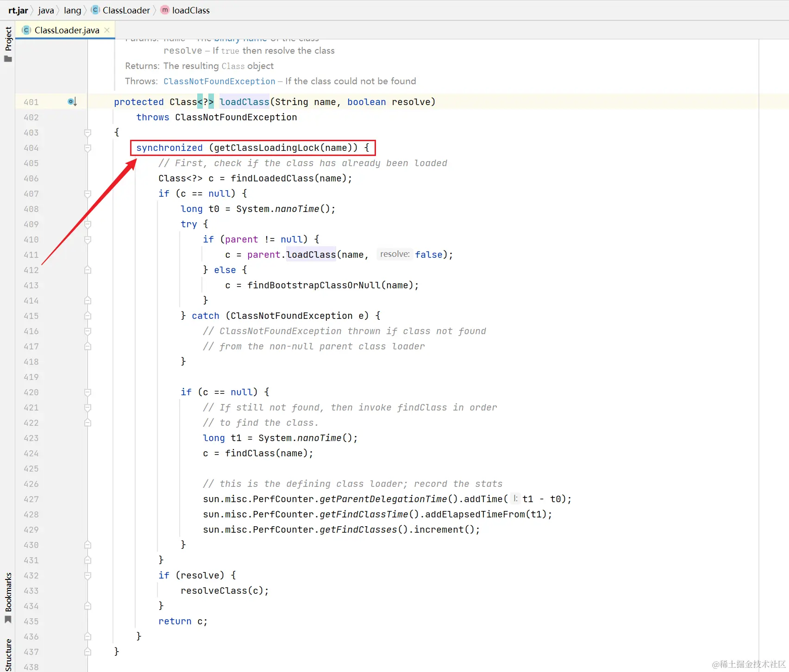Click the folder icon under Project
This screenshot has width=789, height=672.
click(8, 59)
